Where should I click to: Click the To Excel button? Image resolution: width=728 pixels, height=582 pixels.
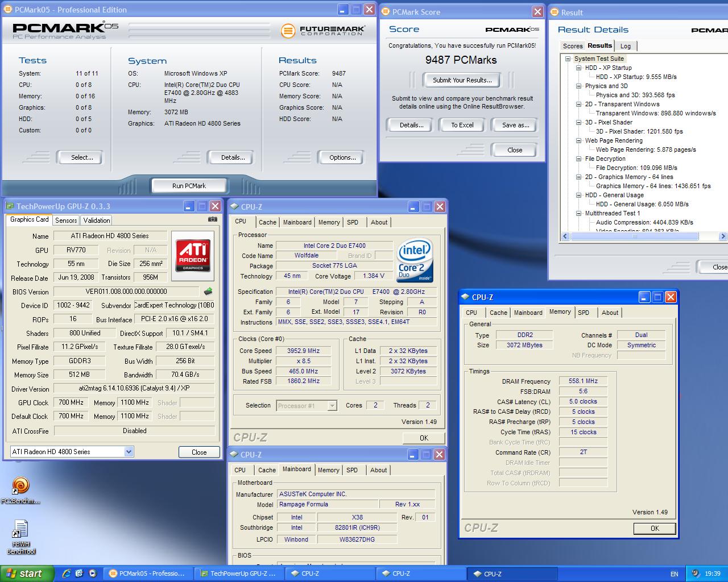tap(462, 125)
